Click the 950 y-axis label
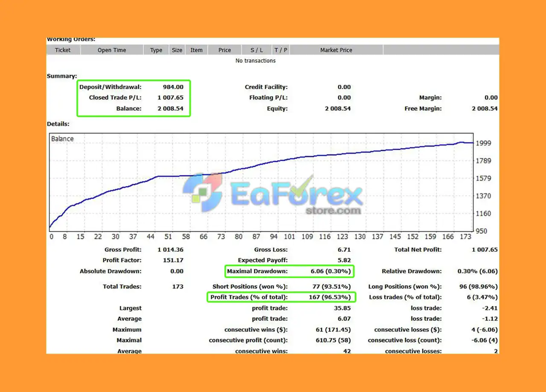Viewport: 546px width, 392px height. pyautogui.click(x=482, y=231)
